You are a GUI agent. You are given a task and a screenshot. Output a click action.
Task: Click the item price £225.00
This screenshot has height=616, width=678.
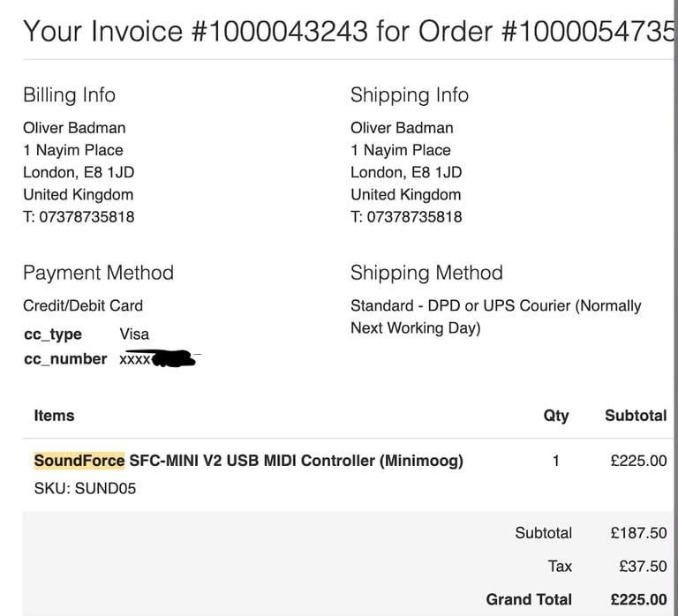(638, 461)
